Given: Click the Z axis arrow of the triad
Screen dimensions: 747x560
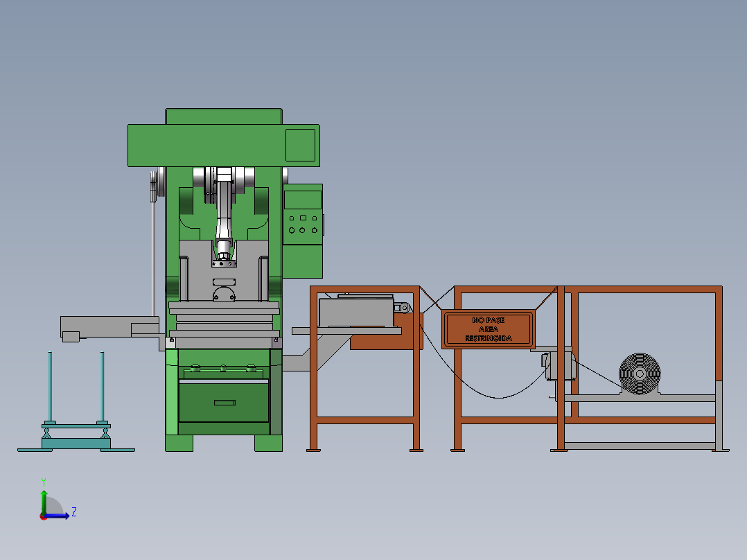Looking at the screenshot, I should coord(57,516).
